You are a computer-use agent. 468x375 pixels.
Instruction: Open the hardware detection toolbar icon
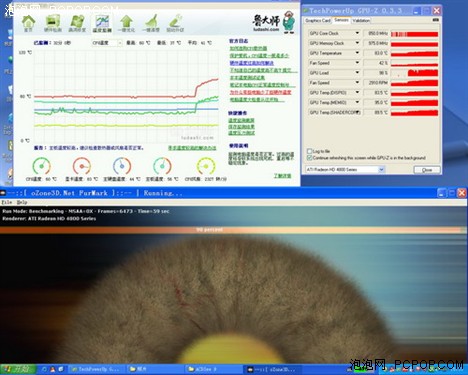(x=53, y=23)
